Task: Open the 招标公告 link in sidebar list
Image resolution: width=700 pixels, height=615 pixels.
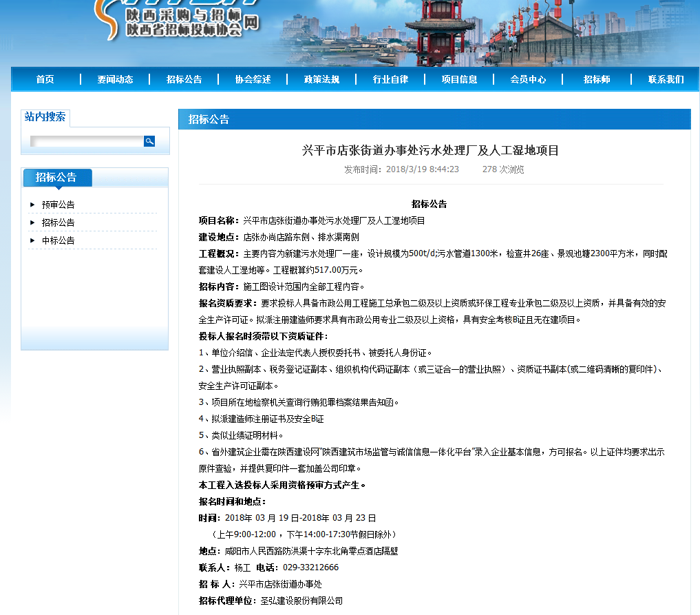Action: [59, 222]
